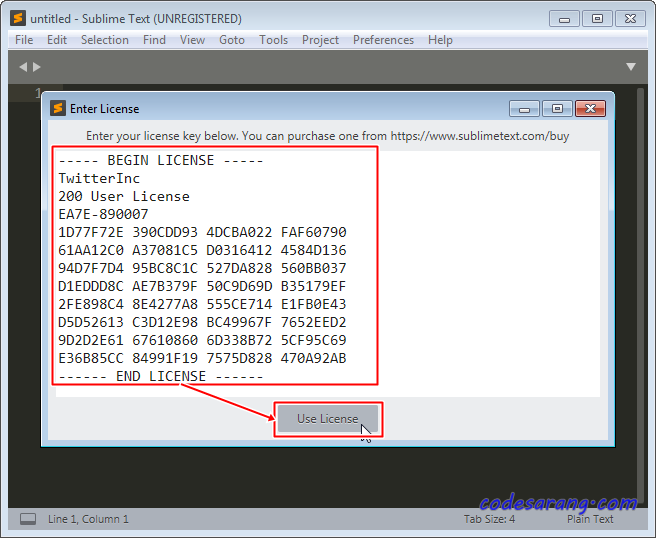Click Line 1, Column 1 status
Image resolution: width=656 pixels, height=538 pixels.
click(88, 519)
